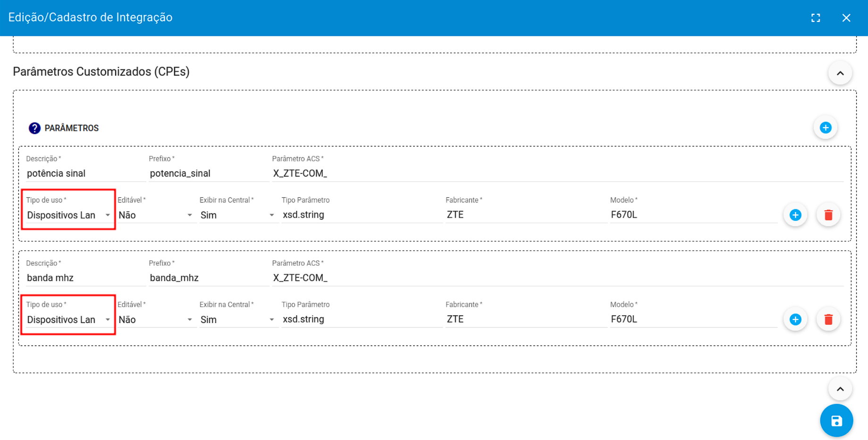Screen dimensions: 868x440
Task: Click the 'PARÂMETROS' label text
Action: [72, 128]
